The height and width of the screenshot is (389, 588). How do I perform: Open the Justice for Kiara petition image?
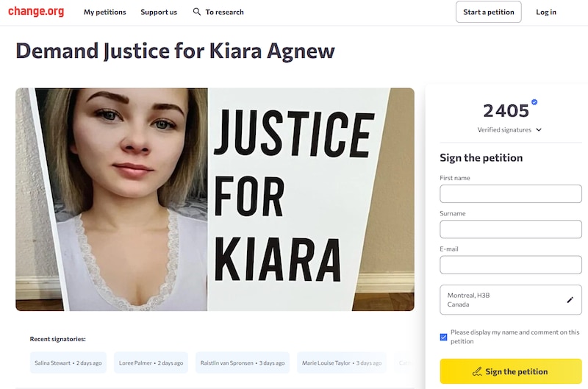tap(215, 199)
